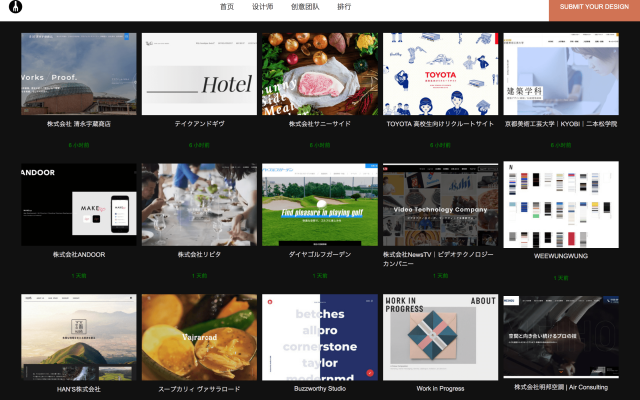
Task: Click the timestamp under 株式会社サニーサイド
Action: click(320, 145)
